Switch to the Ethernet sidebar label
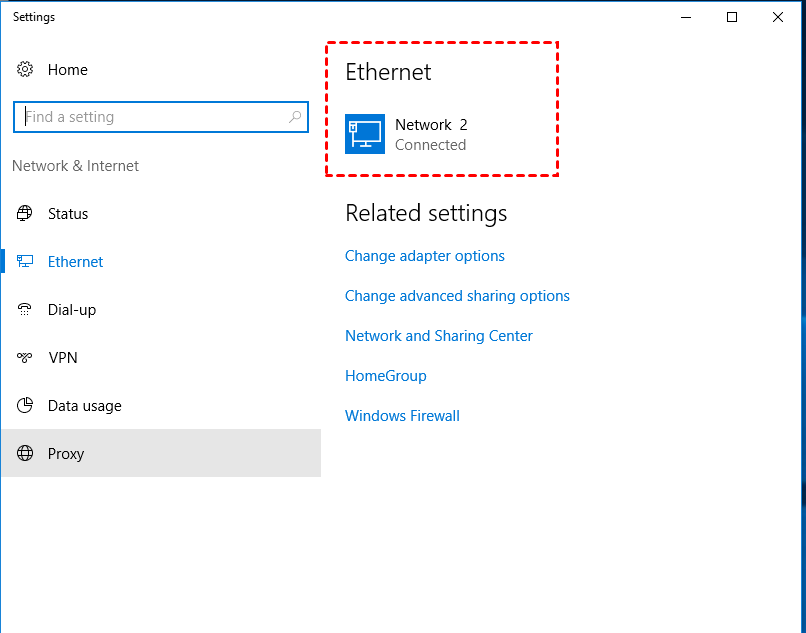 (x=75, y=262)
